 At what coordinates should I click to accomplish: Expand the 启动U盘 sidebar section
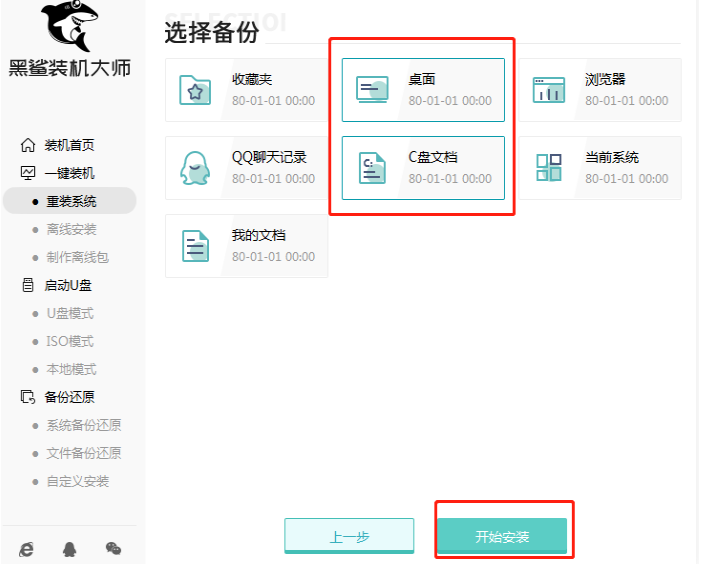(x=68, y=285)
